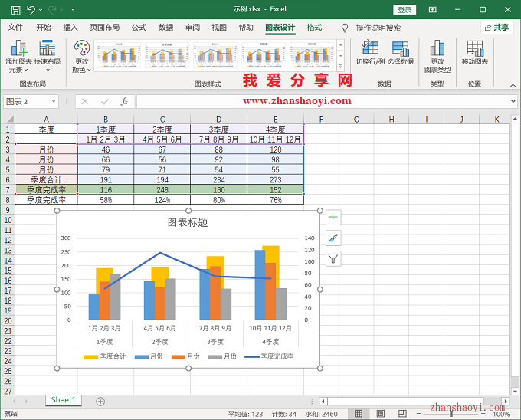Select row 9 header

coord(8,210)
